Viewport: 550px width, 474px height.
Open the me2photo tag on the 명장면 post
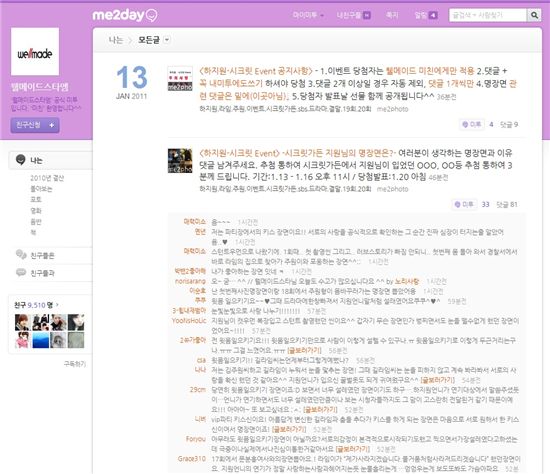[393, 189]
